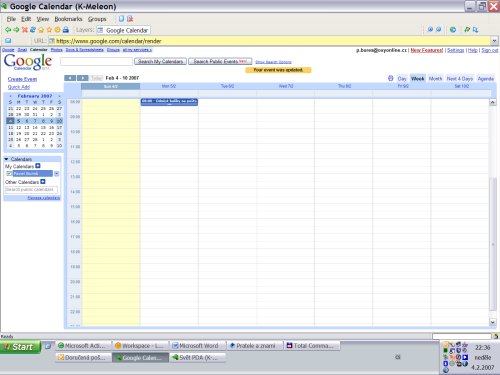The width and height of the screenshot is (500, 375).
Task: Switch to Microsoft Word in the taskbar
Action: pyautogui.click(x=197, y=346)
